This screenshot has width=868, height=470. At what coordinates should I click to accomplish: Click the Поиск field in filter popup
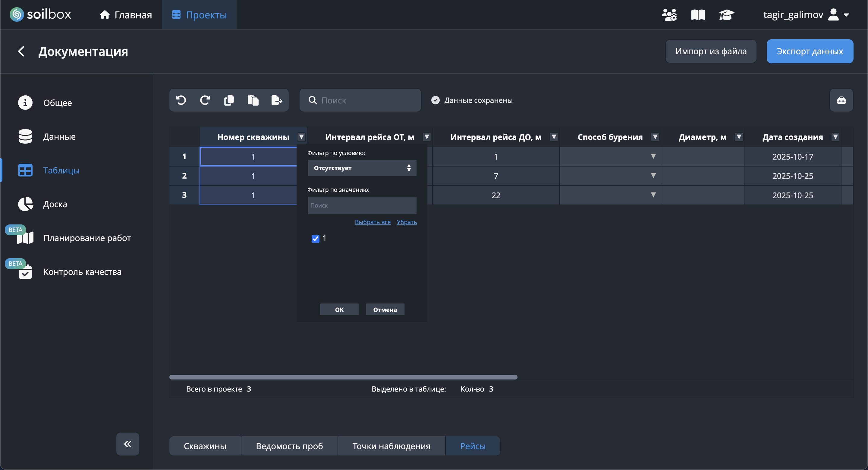click(x=362, y=205)
